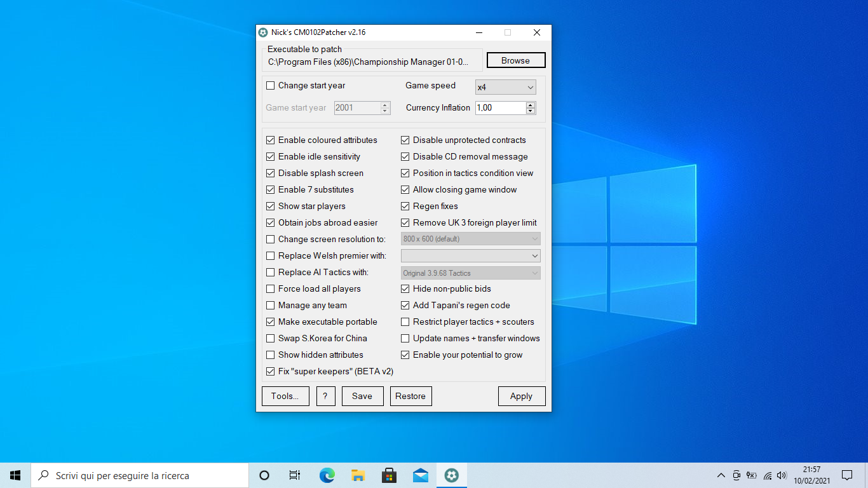Enable Manage any team option
This screenshot has width=868, height=488.
pos(271,306)
